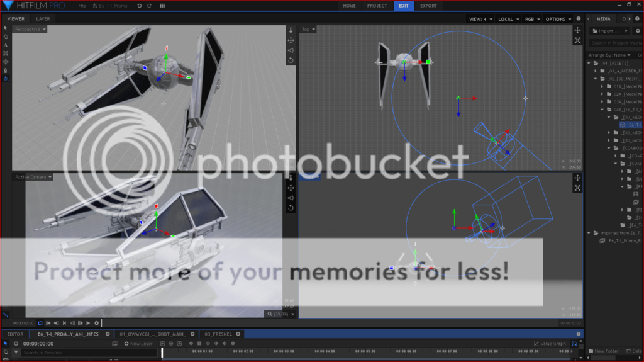Open the Perspective view dropdown
The height and width of the screenshot is (362, 644).
30,29
